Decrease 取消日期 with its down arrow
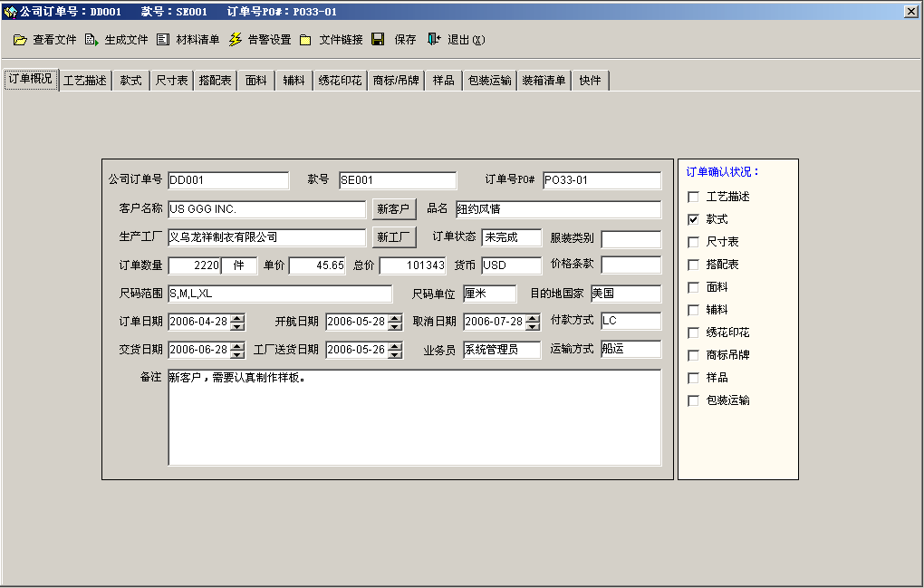 tap(533, 326)
